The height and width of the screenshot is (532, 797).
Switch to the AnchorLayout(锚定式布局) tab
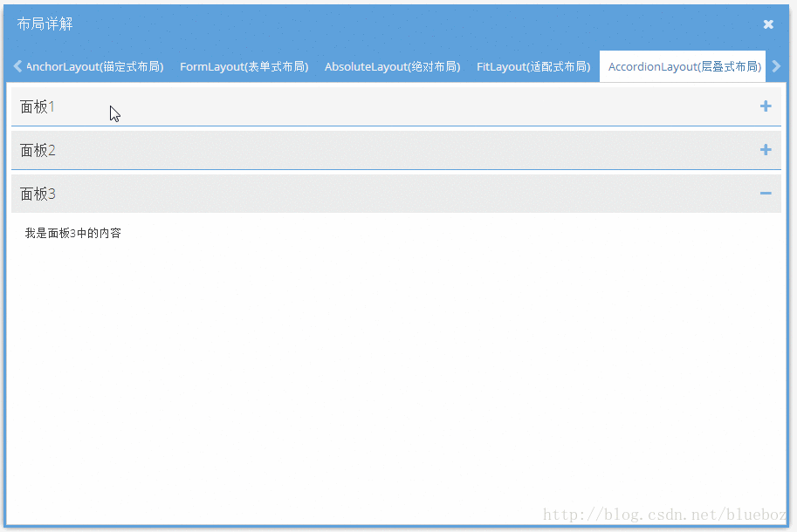[x=94, y=66]
